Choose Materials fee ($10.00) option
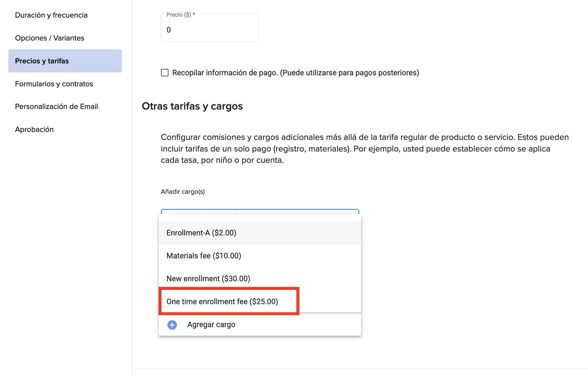The image size is (588, 375). (x=204, y=256)
